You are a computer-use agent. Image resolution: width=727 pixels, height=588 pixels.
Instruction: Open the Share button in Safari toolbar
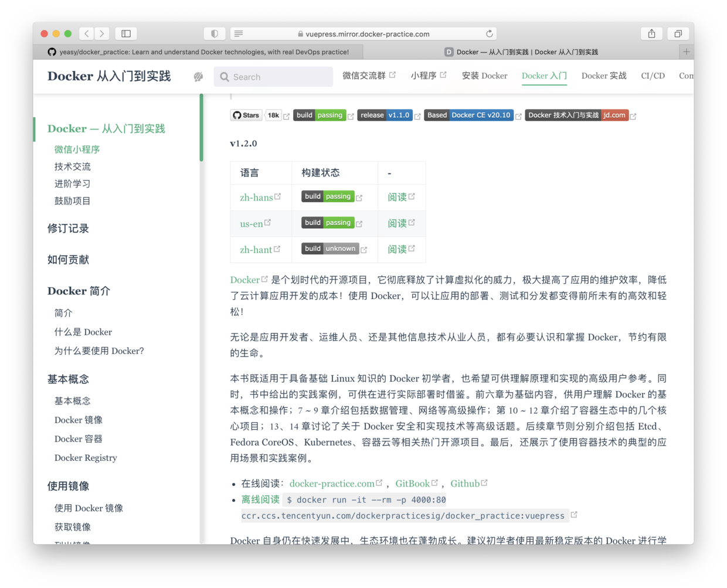click(651, 33)
